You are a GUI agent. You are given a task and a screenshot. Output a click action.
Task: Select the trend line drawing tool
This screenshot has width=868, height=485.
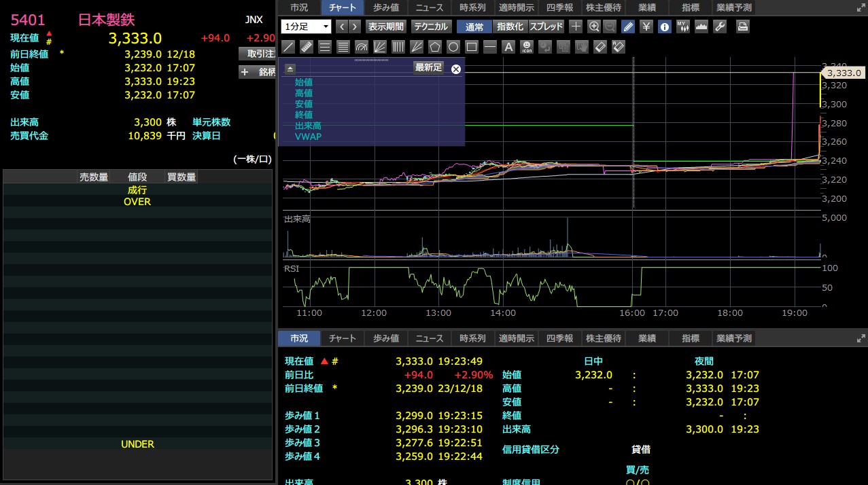pos(288,47)
